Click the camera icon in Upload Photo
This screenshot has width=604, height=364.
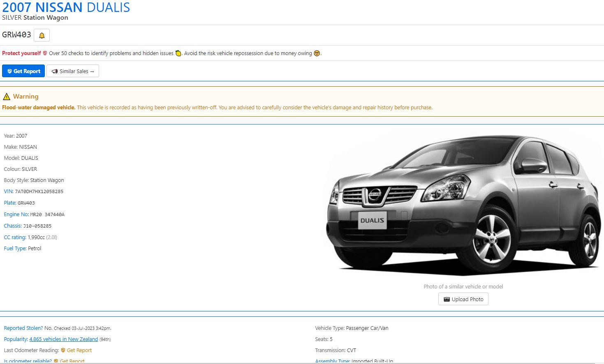coord(447,299)
